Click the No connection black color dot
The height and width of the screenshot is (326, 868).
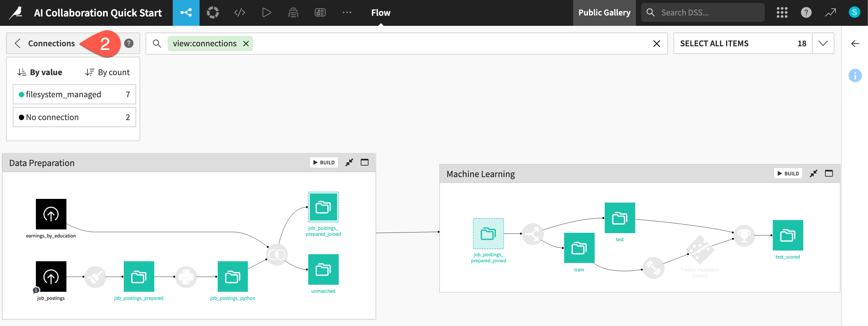(x=21, y=117)
